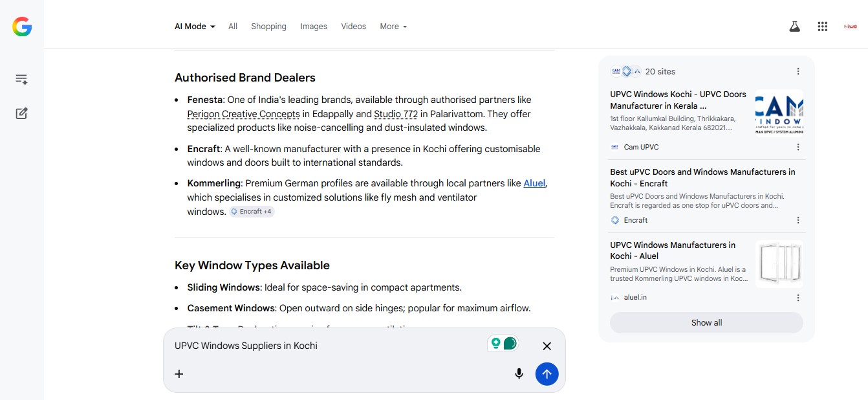Screen dimensions: 868x400
Task: Open the Google apps grid
Action: pos(823,27)
